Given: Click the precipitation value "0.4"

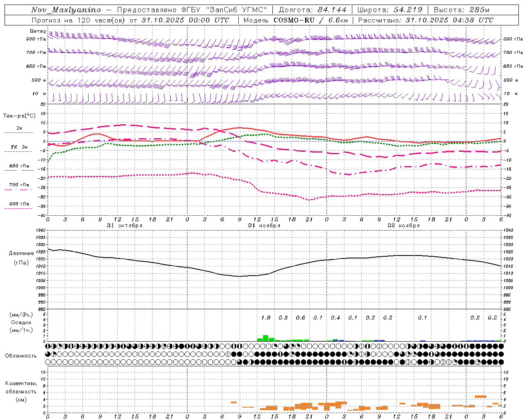Looking at the screenshot, I should point(336,318).
